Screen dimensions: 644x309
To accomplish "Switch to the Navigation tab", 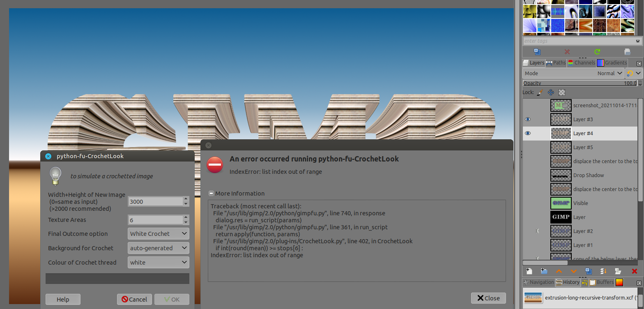I will 538,282.
